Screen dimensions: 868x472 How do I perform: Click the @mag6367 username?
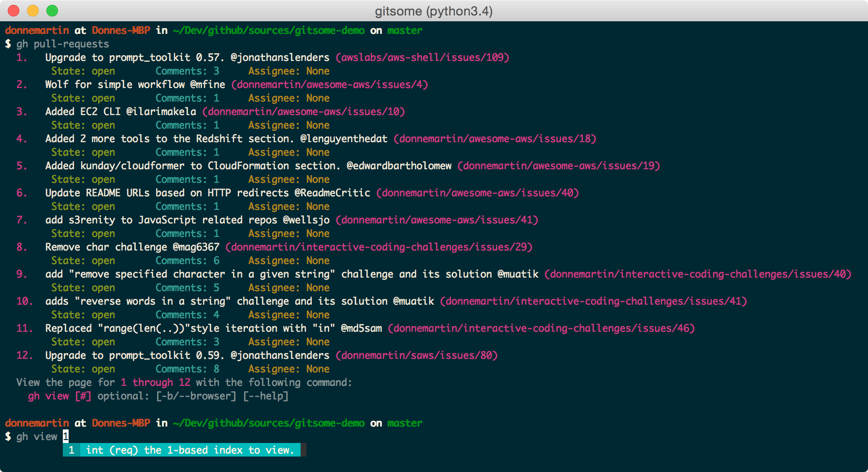tap(196, 247)
